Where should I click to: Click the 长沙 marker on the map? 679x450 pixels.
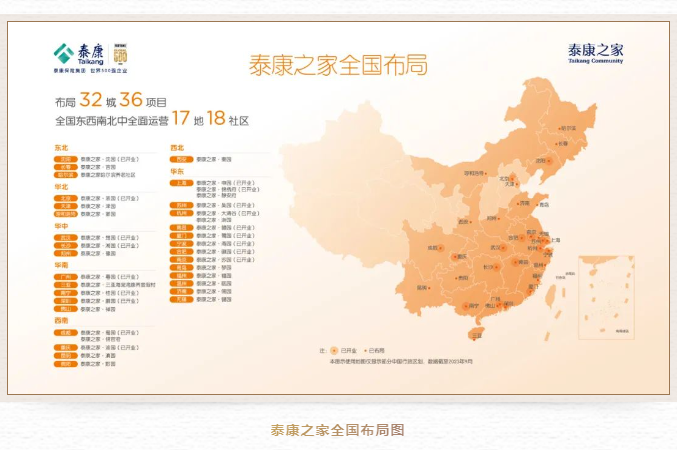pyautogui.click(x=497, y=268)
